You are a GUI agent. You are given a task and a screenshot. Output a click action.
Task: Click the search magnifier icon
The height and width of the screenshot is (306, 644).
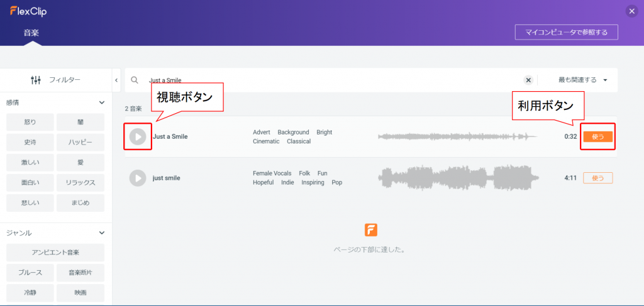tap(135, 80)
